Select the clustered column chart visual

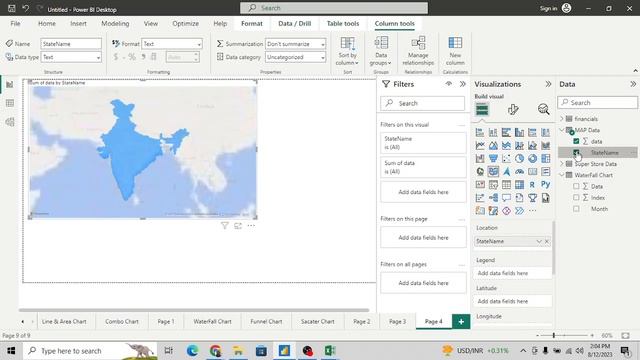[x=519, y=132]
